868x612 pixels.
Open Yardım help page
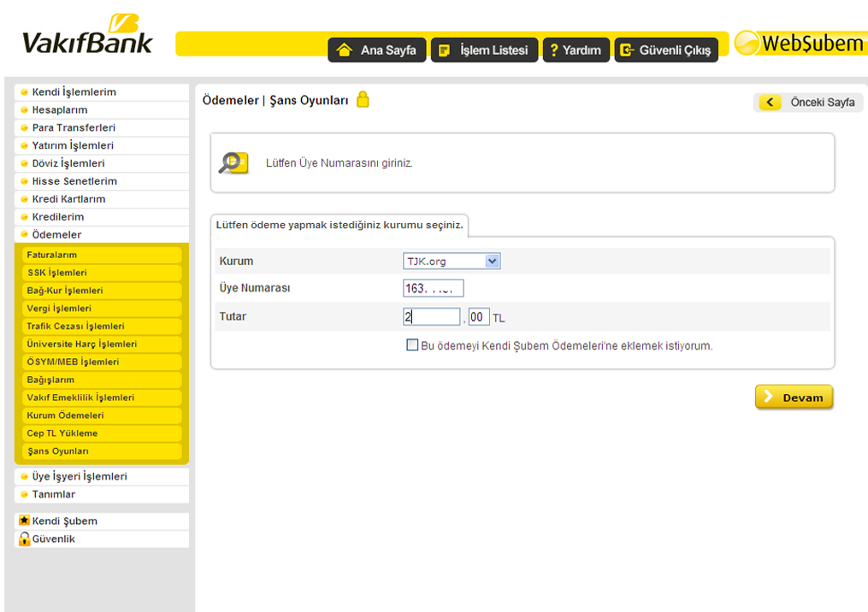point(576,50)
